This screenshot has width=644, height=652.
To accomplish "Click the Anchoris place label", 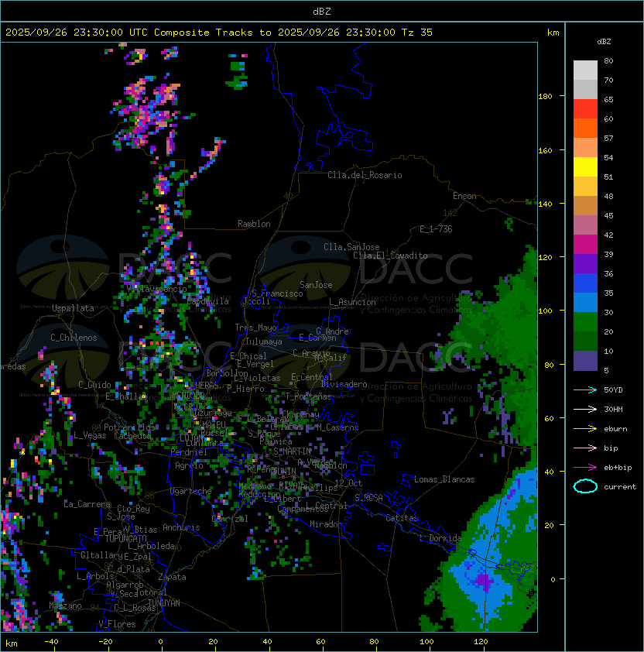I will (181, 527).
